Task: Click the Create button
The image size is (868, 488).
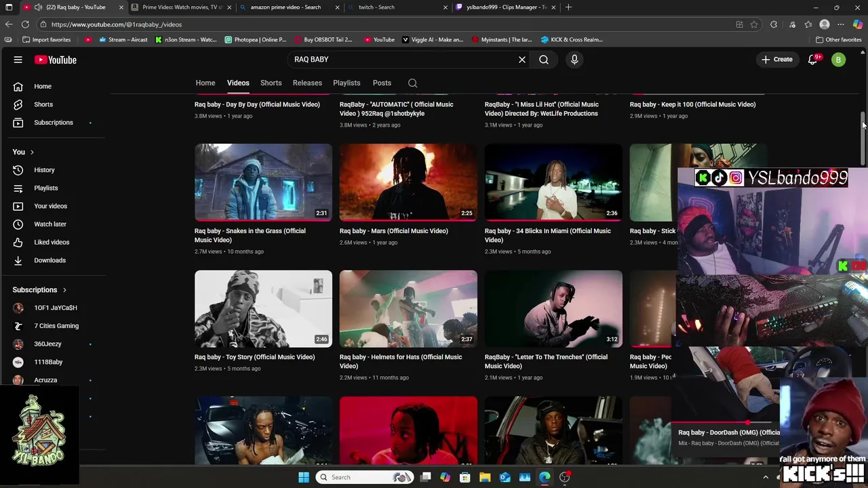Action: pyautogui.click(x=777, y=60)
